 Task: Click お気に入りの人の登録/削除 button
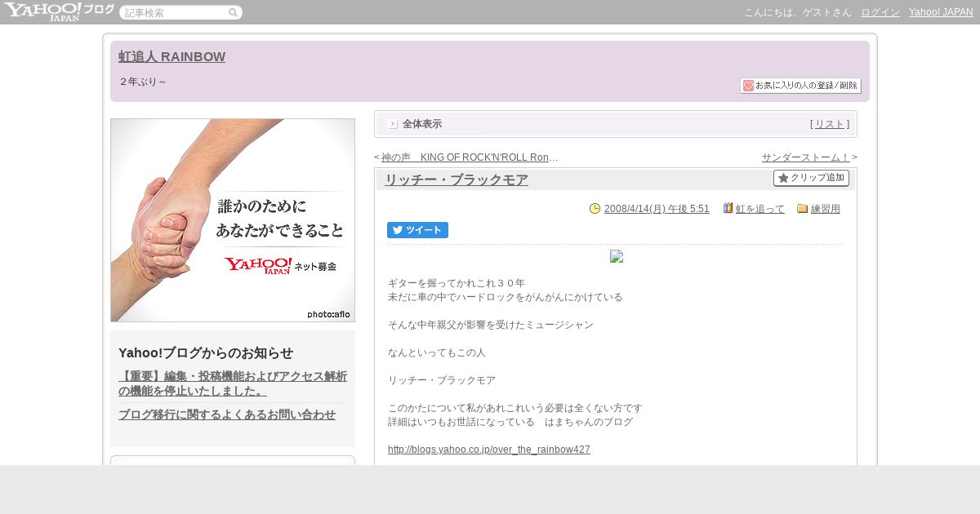(800, 86)
